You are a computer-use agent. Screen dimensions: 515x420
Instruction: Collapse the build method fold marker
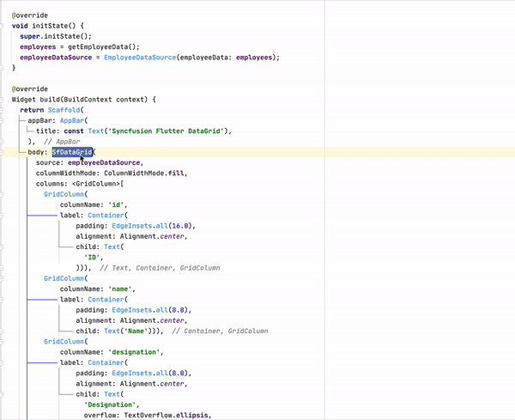coord(3,100)
